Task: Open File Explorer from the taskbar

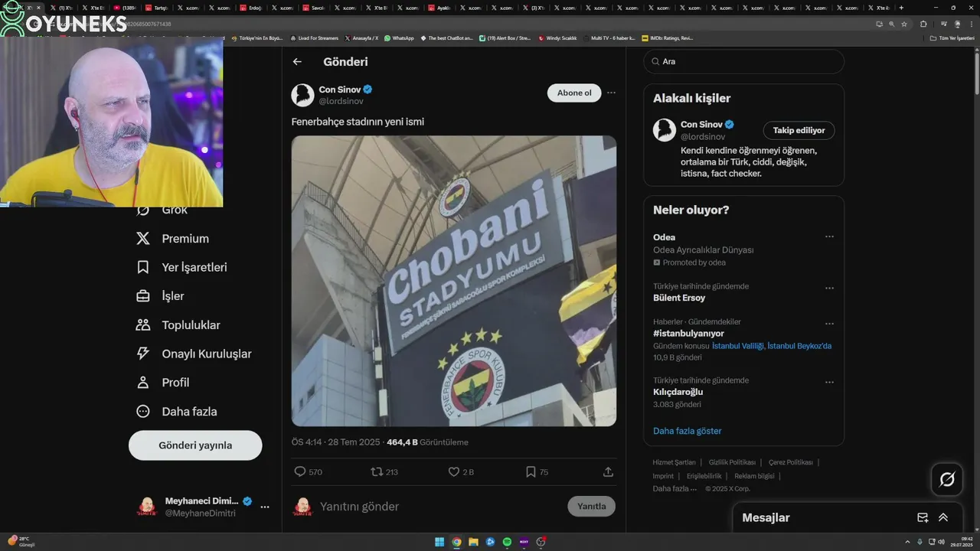Action: coord(473,542)
